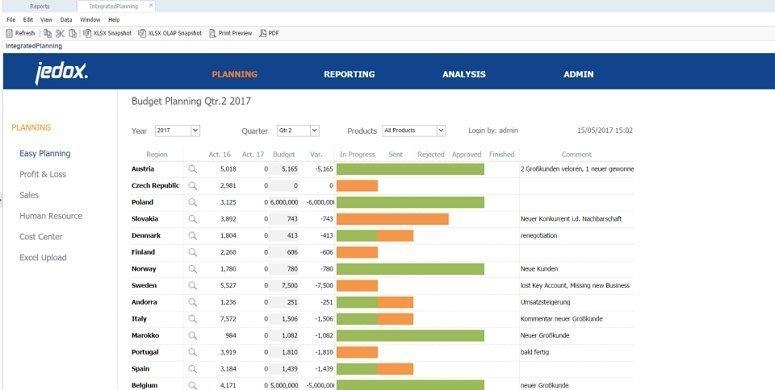Export an XLSX Snapshot
Viewport: 775px width, 390px height.
[x=107, y=33]
